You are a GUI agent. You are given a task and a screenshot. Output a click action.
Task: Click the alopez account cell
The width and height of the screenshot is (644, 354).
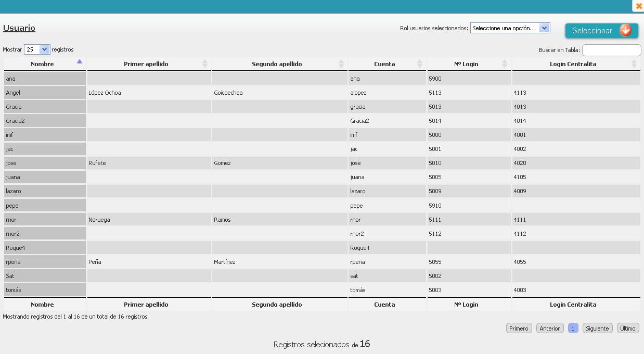pyautogui.click(x=387, y=93)
